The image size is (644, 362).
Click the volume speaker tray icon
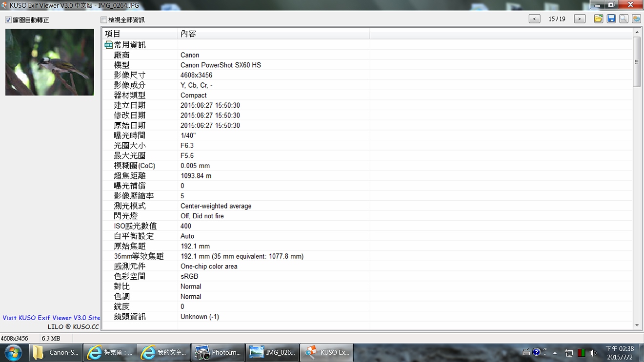(593, 353)
